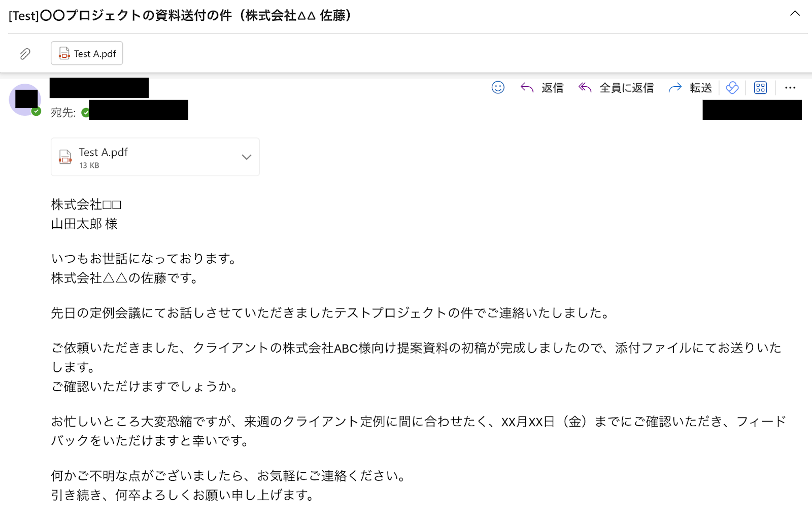
Task: Select 返信 to reply
Action: [552, 88]
